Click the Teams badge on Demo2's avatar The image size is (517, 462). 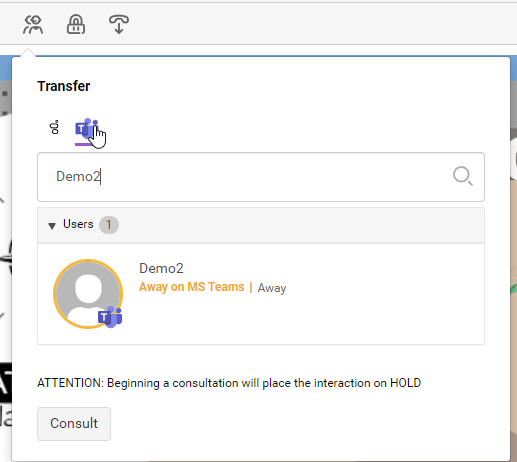(110, 317)
